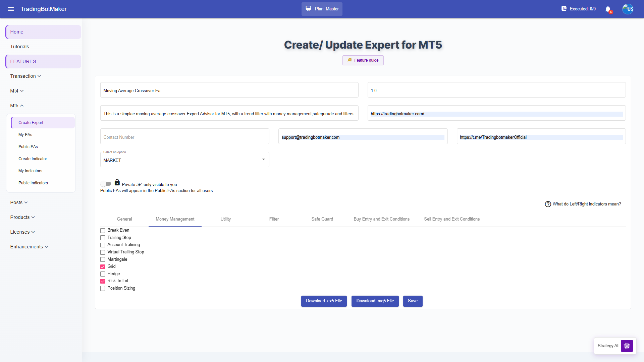Click the Download .ex5 File button
Screen dimensions: 644x362
(x=324, y=301)
